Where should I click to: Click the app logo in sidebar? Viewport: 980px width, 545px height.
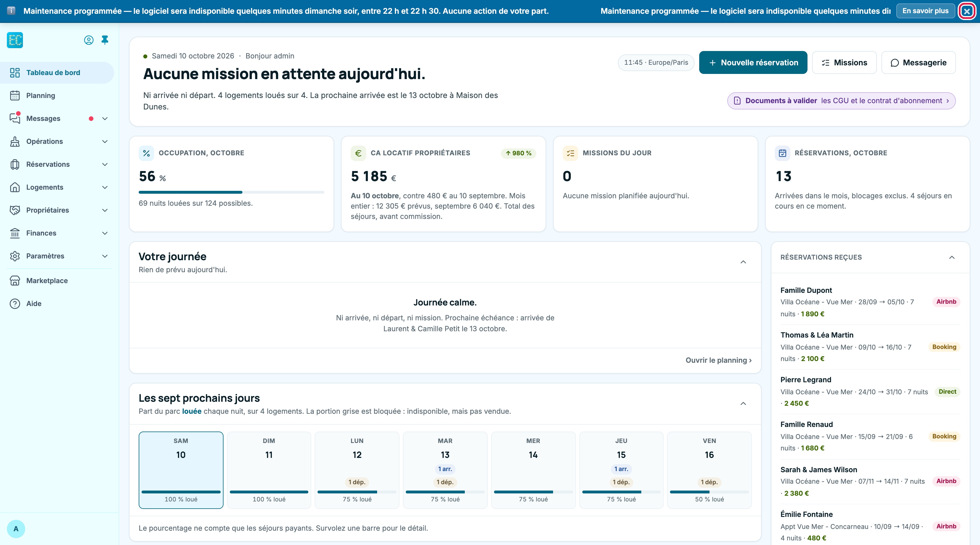tap(15, 40)
